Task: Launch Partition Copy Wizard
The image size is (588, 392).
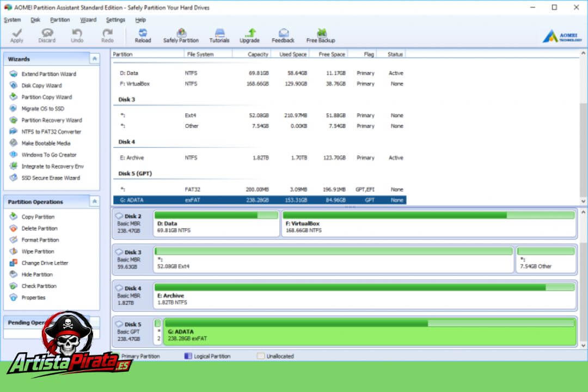Action: point(40,97)
